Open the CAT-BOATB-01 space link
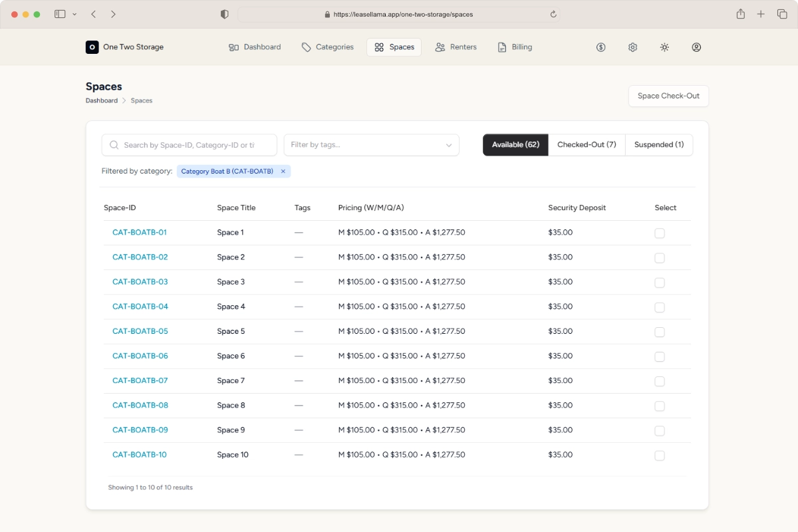 [x=140, y=233]
